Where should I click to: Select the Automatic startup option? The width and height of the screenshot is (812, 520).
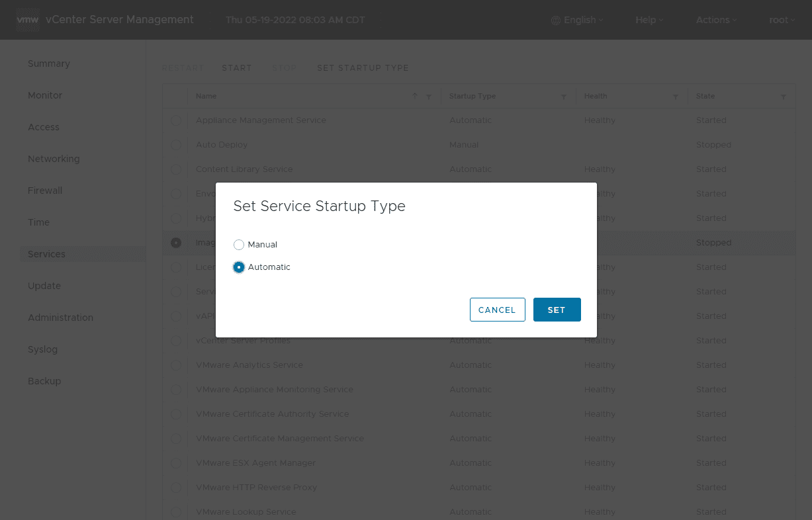tap(239, 267)
